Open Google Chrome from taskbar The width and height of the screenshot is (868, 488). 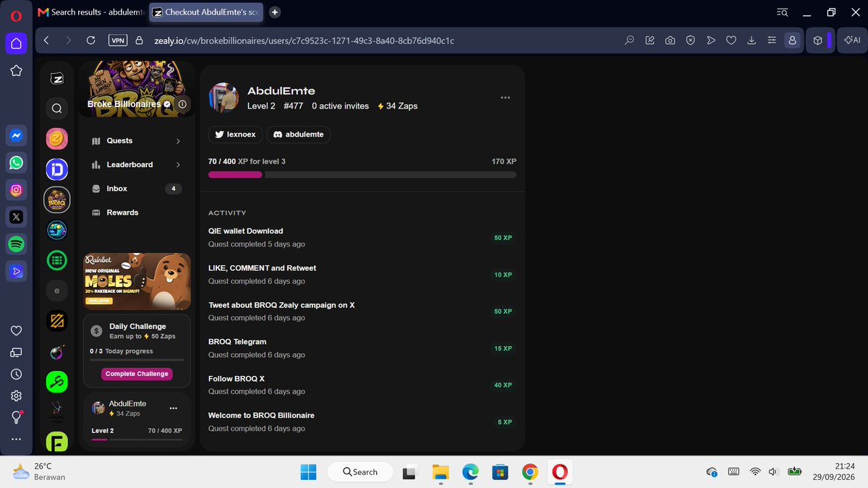(x=529, y=472)
